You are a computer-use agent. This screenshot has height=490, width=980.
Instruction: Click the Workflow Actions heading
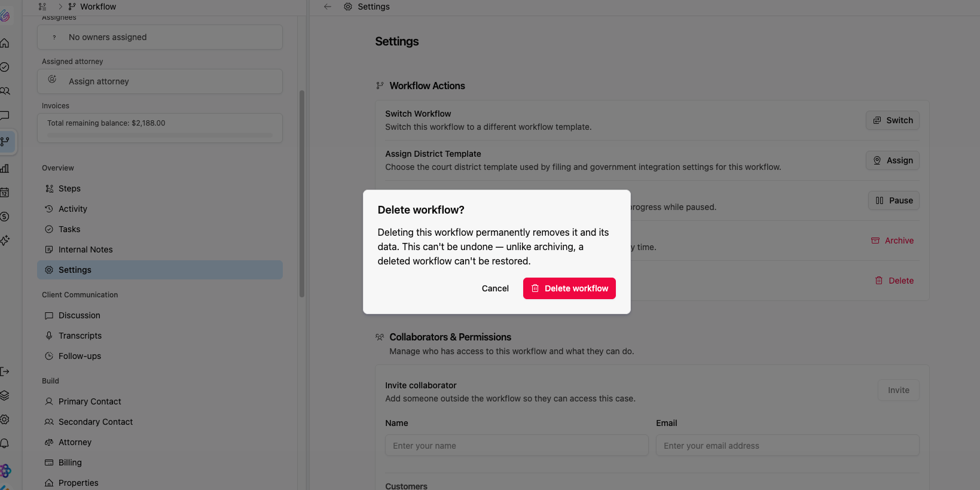pos(427,86)
